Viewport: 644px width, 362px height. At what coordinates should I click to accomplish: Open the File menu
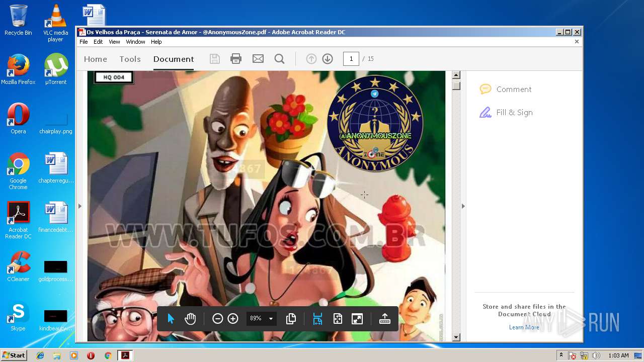84,42
